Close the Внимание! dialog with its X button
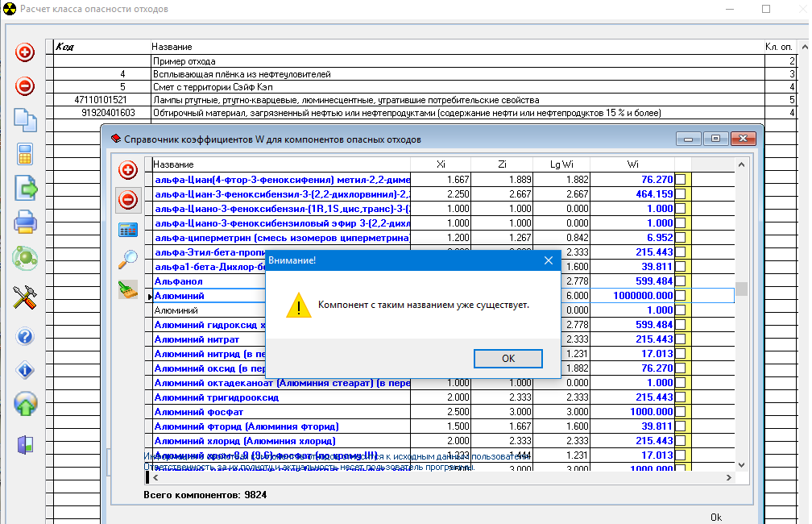Viewport: 812px width, 524px height. (x=548, y=261)
